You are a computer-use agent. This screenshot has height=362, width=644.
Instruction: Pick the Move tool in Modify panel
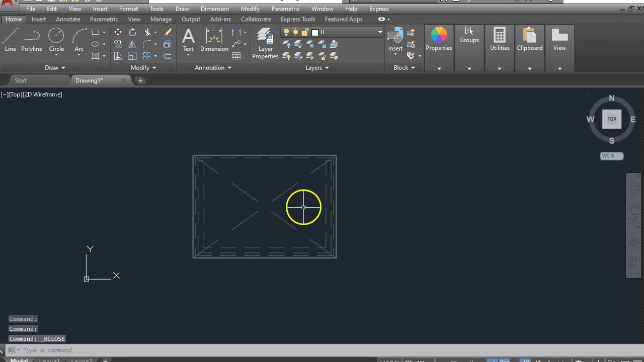pyautogui.click(x=118, y=32)
